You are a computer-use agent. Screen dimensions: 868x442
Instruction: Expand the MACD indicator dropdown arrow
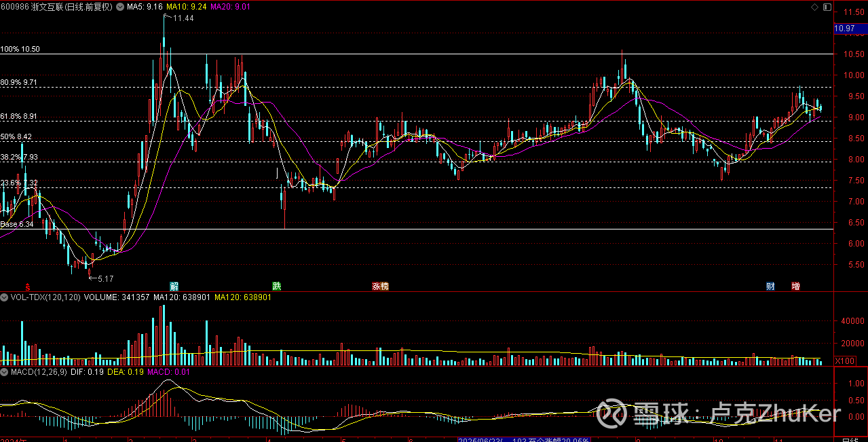pos(4,372)
